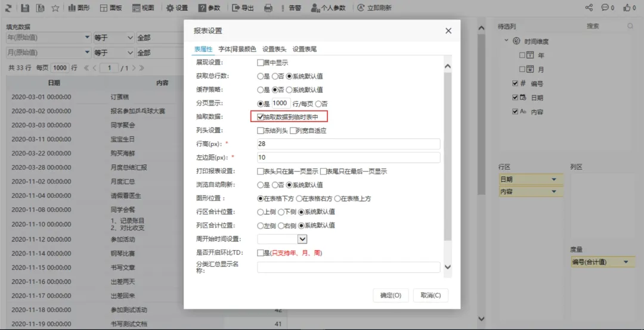The height and width of the screenshot is (330, 644).
Task: Close the 报表设置 dialog with X
Action: (448, 31)
